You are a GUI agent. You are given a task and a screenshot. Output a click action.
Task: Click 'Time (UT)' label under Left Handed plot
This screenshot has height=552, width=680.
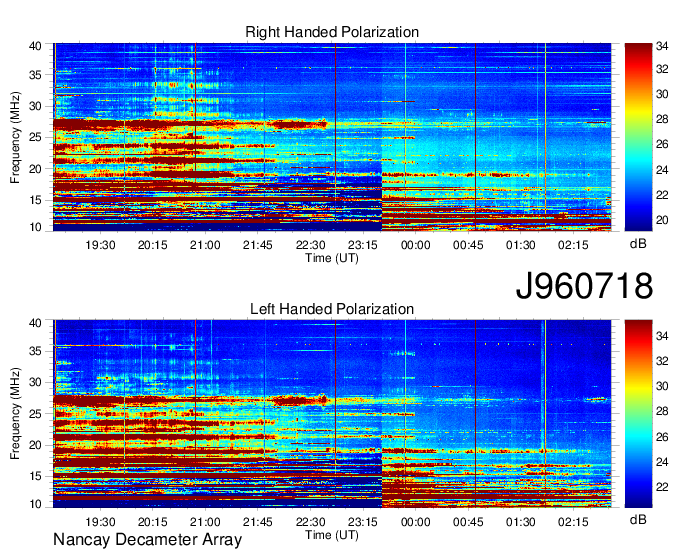pos(332,535)
